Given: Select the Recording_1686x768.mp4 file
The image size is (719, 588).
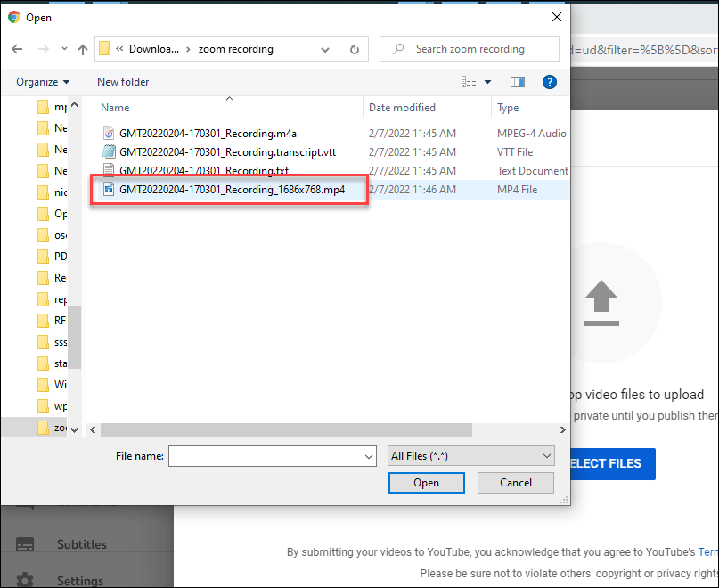Looking at the screenshot, I should tap(232, 190).
